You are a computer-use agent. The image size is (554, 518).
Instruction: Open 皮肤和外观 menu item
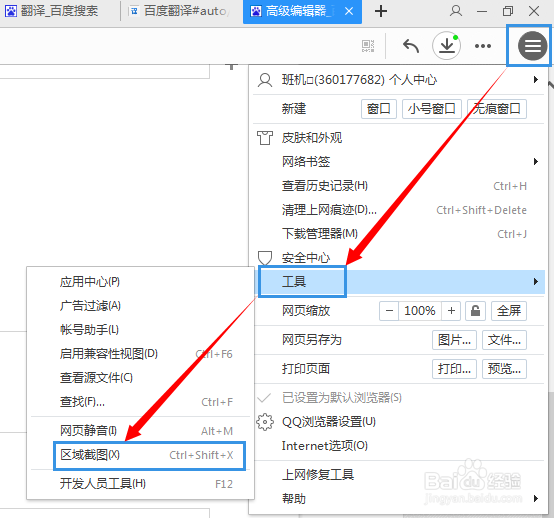pyautogui.click(x=399, y=138)
